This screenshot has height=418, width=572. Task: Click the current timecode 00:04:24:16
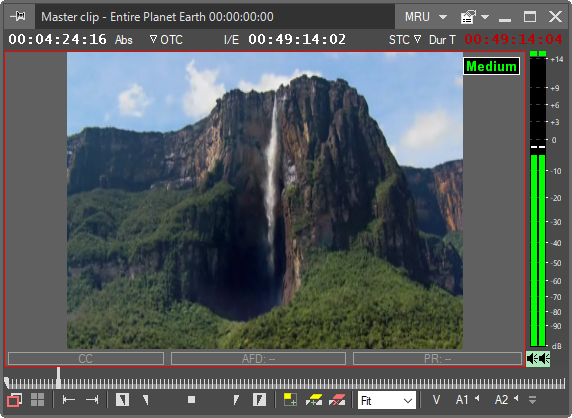57,39
